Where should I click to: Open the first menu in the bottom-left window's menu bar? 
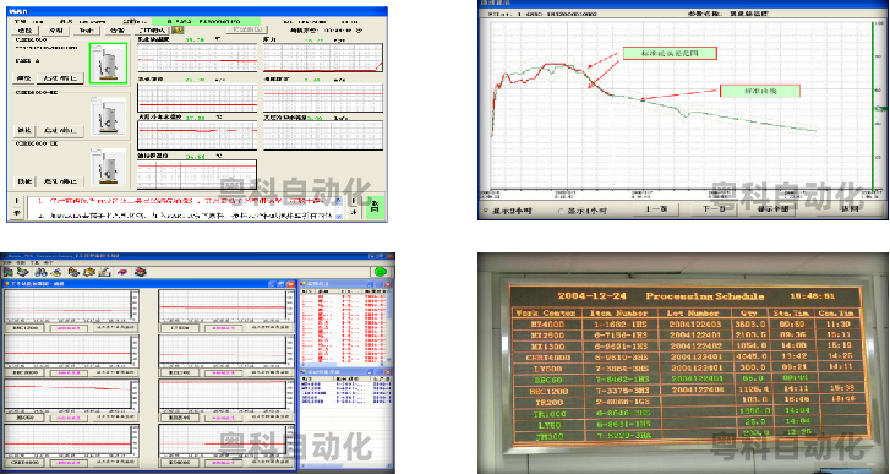(x=8, y=262)
